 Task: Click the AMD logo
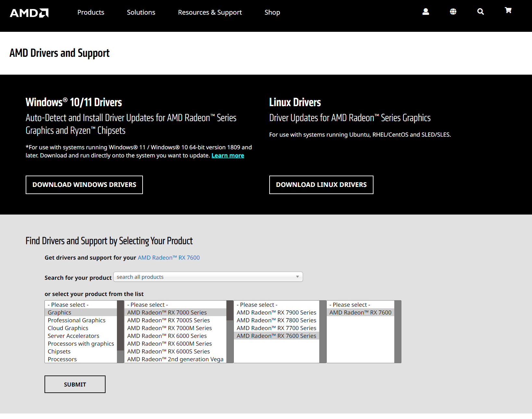click(x=29, y=13)
